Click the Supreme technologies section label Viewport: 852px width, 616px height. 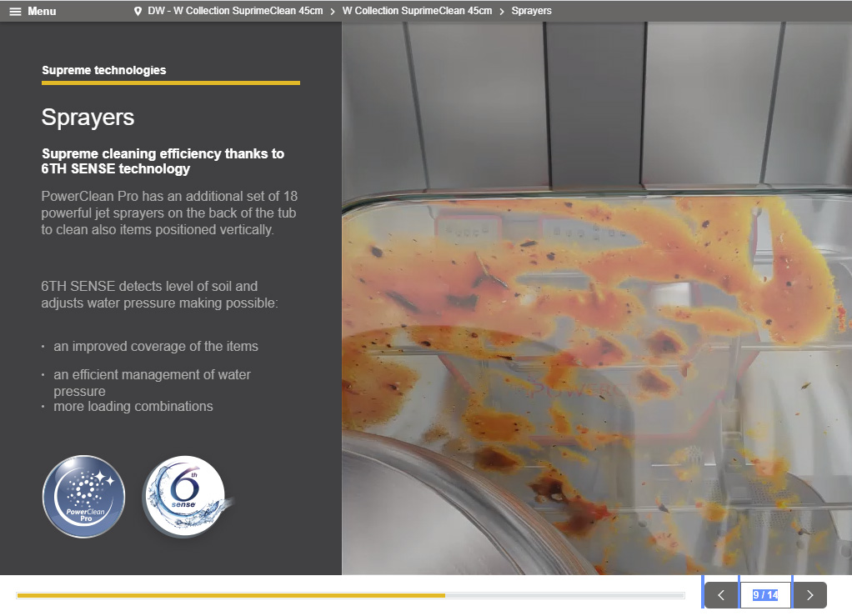(103, 70)
